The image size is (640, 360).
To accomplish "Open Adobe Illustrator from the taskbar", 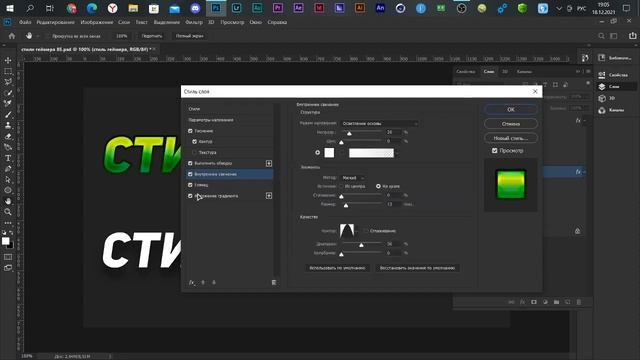I will [x=360, y=8].
